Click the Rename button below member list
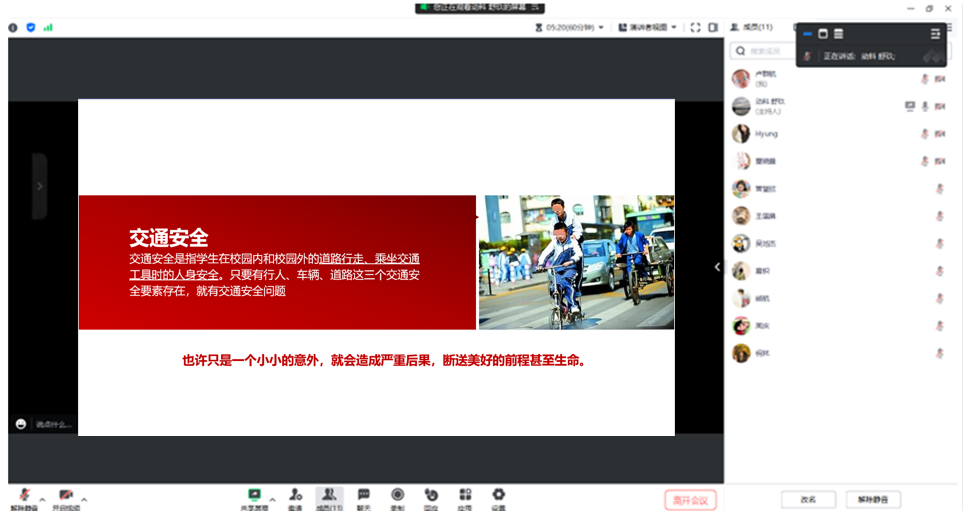This screenshot has height=516, width=969. click(808, 499)
